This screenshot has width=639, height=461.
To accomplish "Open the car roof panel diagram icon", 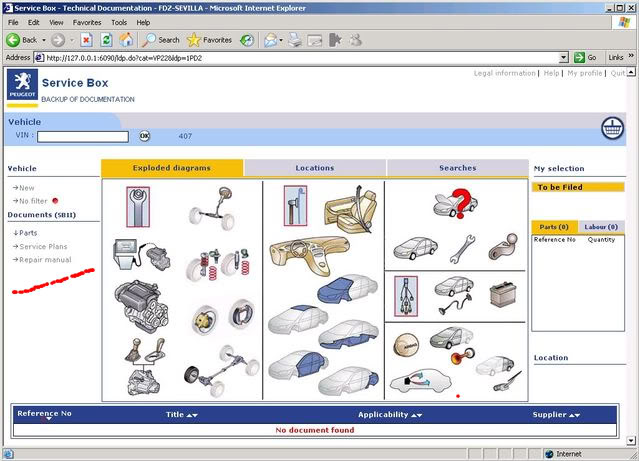I will [x=298, y=319].
